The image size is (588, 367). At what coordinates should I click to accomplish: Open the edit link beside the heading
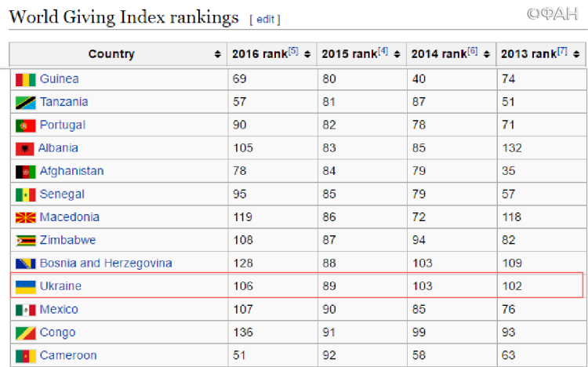264,19
